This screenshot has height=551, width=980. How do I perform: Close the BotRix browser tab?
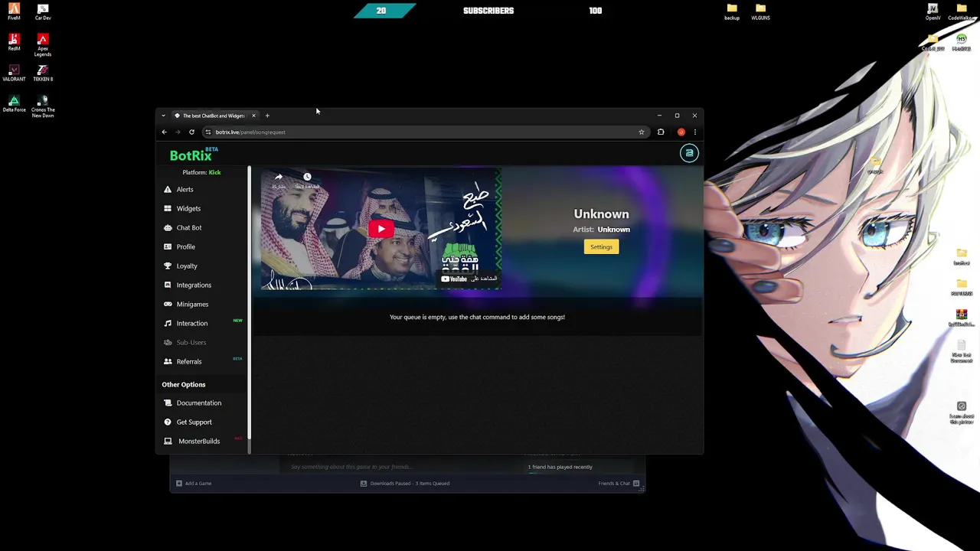tap(253, 116)
